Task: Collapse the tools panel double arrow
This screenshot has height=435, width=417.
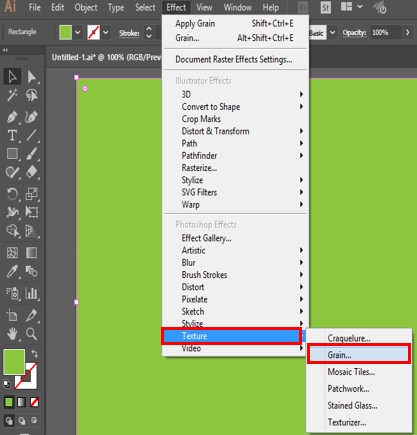Action: 5,50
